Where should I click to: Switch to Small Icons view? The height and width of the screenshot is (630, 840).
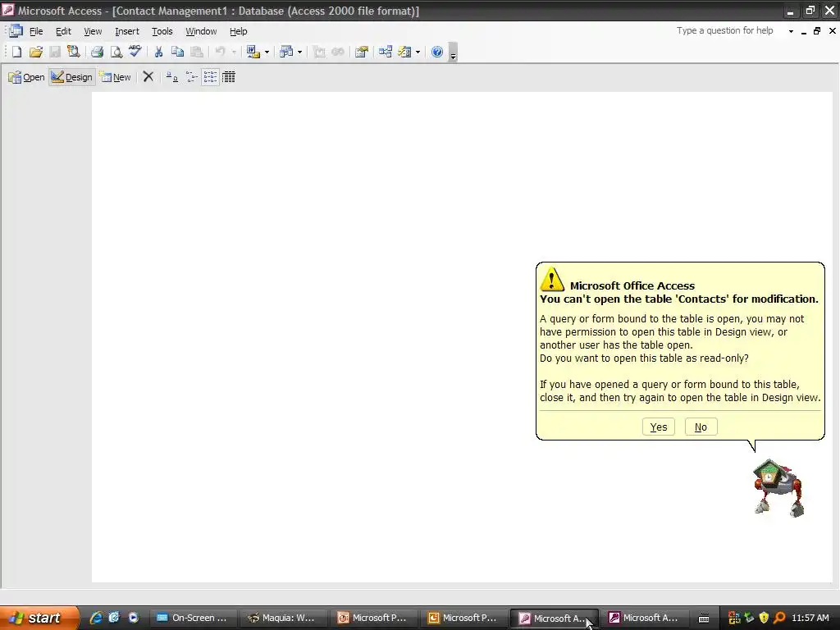point(191,77)
